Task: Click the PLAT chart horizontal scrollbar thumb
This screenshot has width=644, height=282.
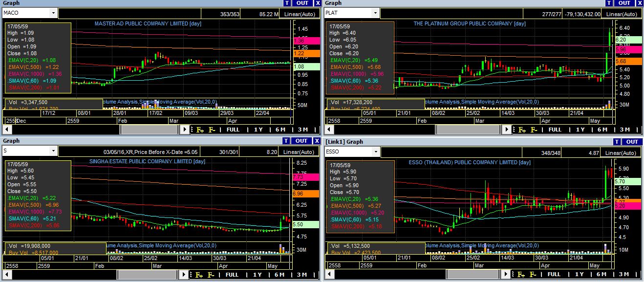Action: point(469,130)
